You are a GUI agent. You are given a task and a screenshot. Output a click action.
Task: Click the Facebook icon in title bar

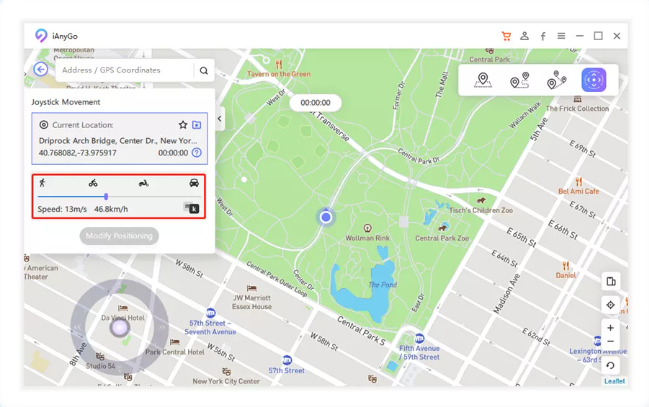tap(543, 36)
